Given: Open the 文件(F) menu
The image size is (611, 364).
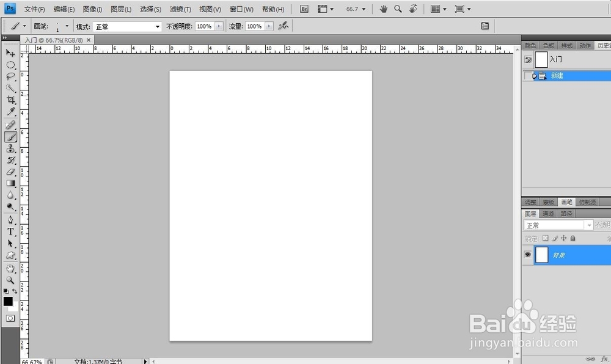Looking at the screenshot, I should pyautogui.click(x=34, y=9).
